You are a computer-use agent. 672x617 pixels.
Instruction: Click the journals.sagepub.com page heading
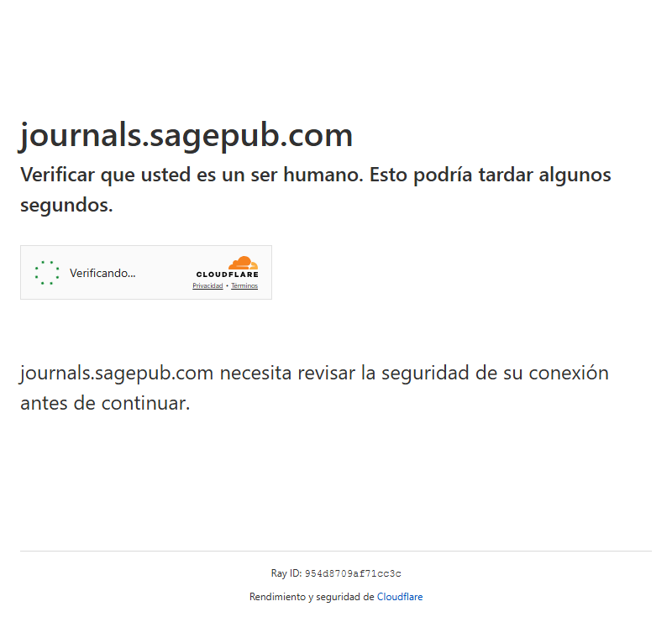[x=186, y=136]
